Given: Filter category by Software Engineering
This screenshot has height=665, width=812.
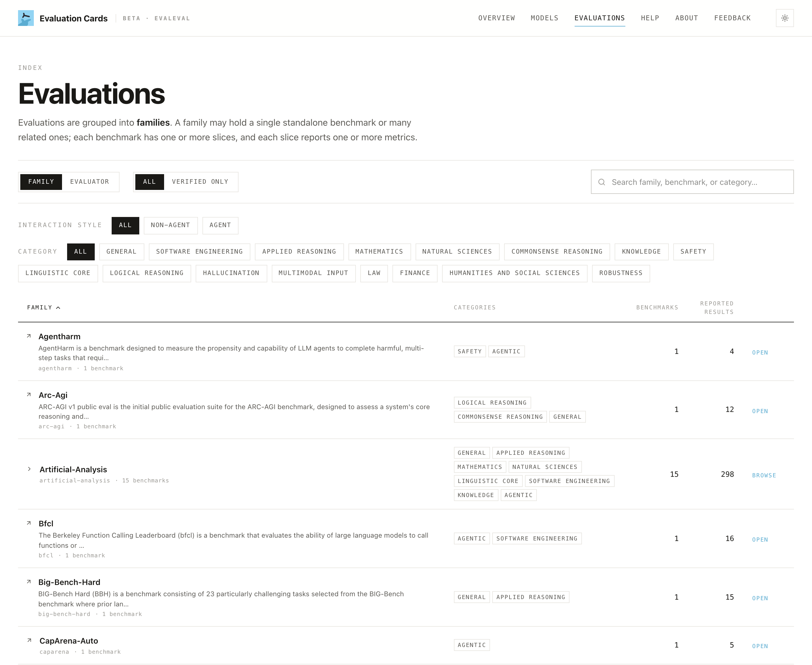Looking at the screenshot, I should point(199,252).
